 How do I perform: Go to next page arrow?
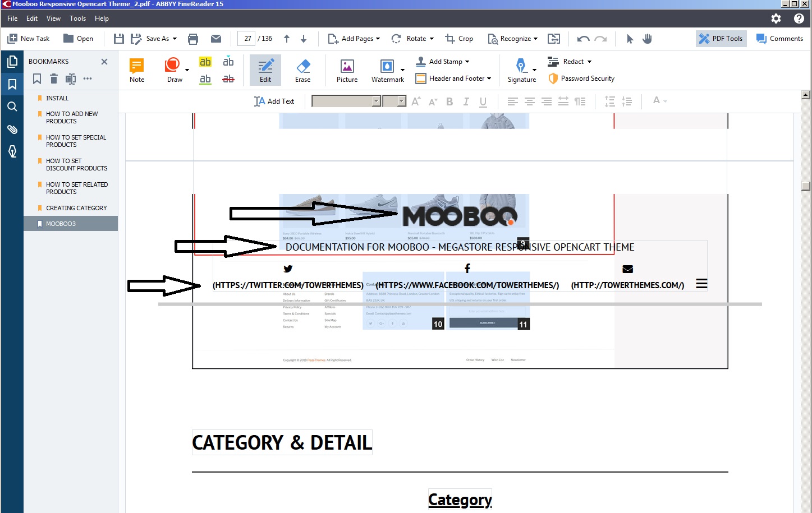click(x=304, y=39)
